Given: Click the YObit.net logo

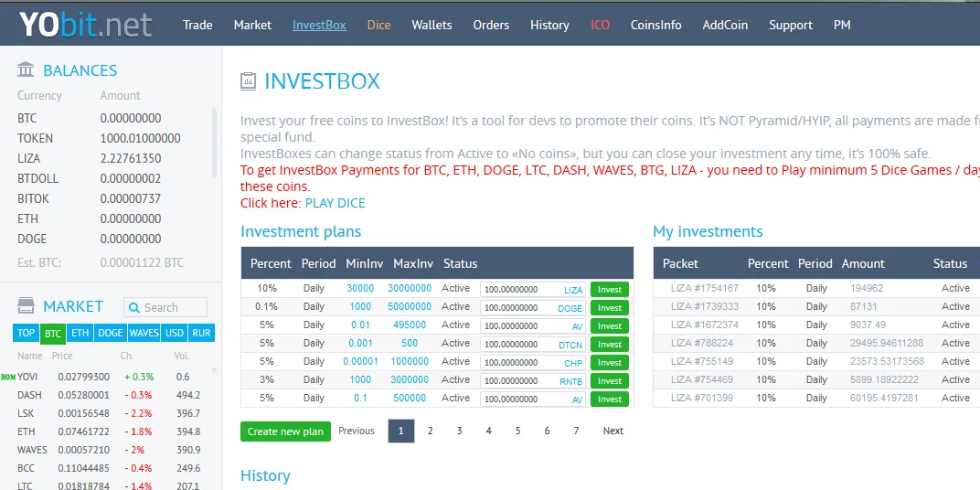Looking at the screenshot, I should [85, 25].
